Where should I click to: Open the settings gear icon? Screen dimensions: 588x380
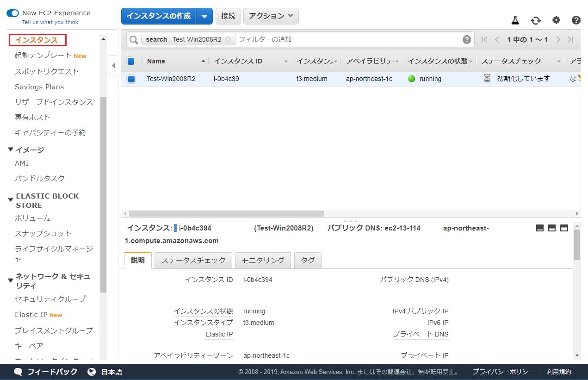point(556,20)
